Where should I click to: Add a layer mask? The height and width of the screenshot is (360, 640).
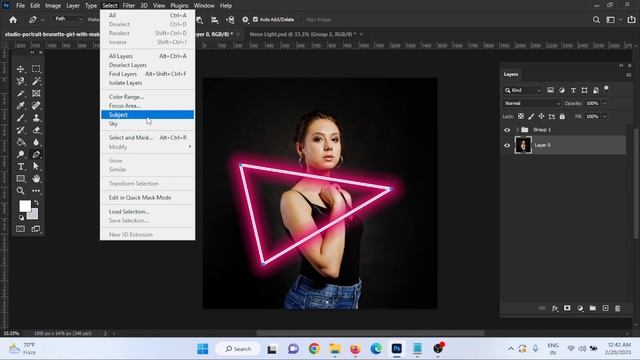pyautogui.click(x=567, y=308)
